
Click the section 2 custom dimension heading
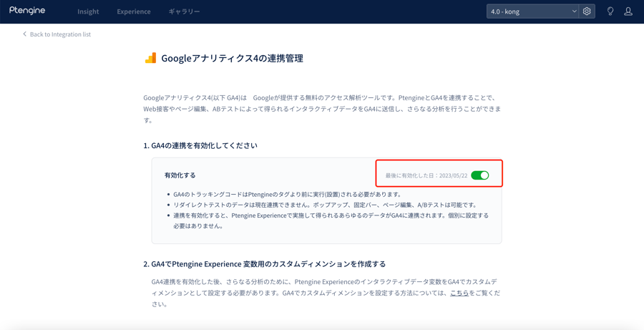265,264
